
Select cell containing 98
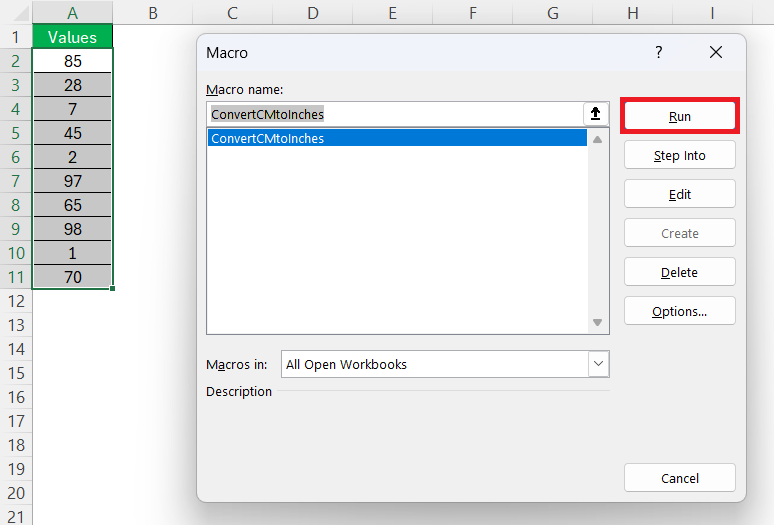pyautogui.click(x=73, y=229)
